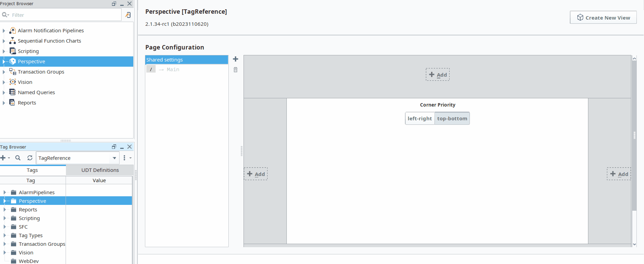
Task: Select Transaction Groups in Project Browser
Action: 41,72
